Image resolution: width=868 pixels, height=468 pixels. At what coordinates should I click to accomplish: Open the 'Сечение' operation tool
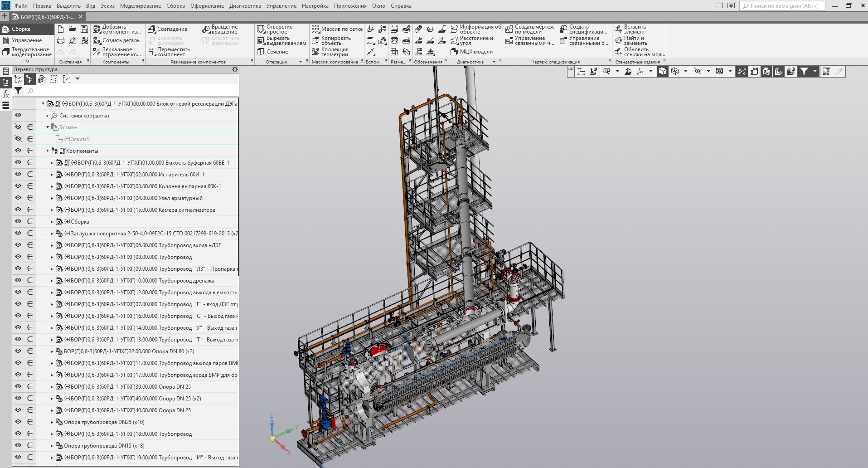click(x=261, y=52)
